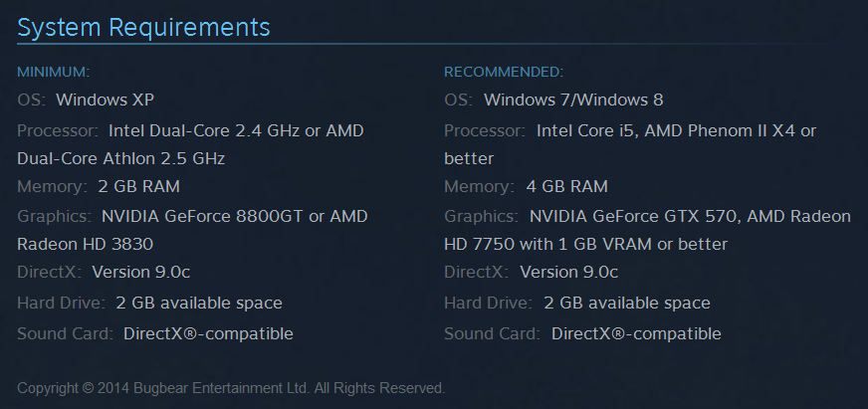Click the MINIMUM section label
Screen dimensions: 868x409
pyautogui.click(x=54, y=72)
